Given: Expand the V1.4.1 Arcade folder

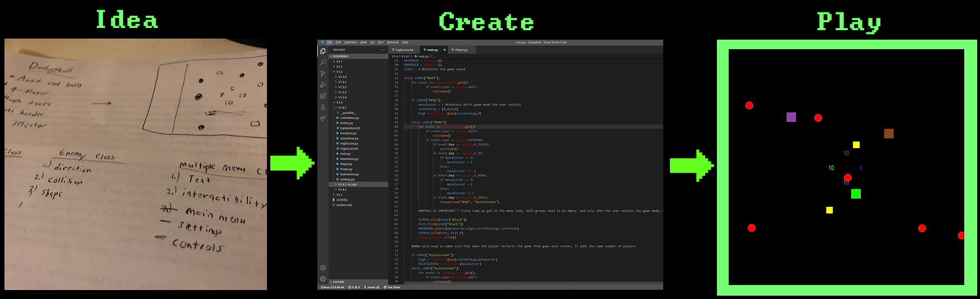Looking at the screenshot, I should [x=348, y=184].
